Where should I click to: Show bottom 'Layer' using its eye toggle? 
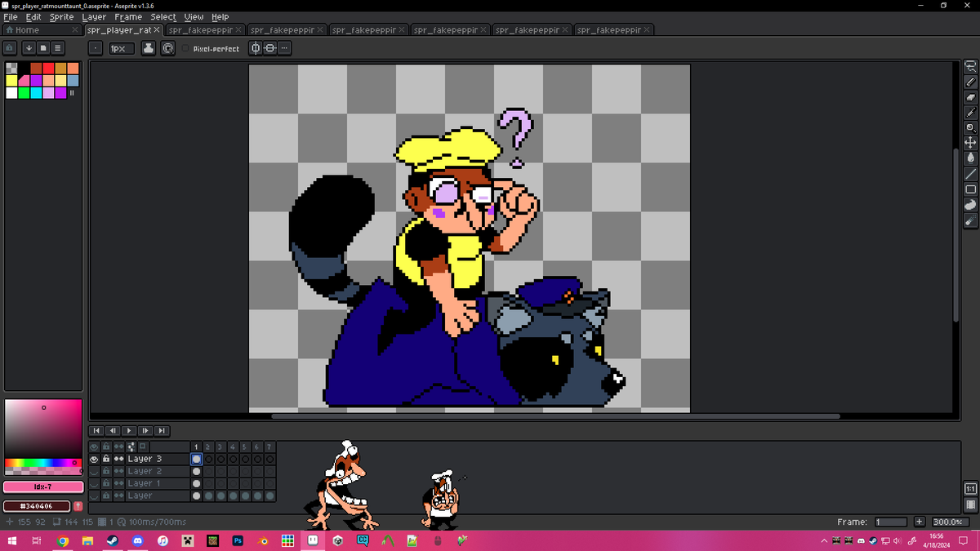point(94,495)
